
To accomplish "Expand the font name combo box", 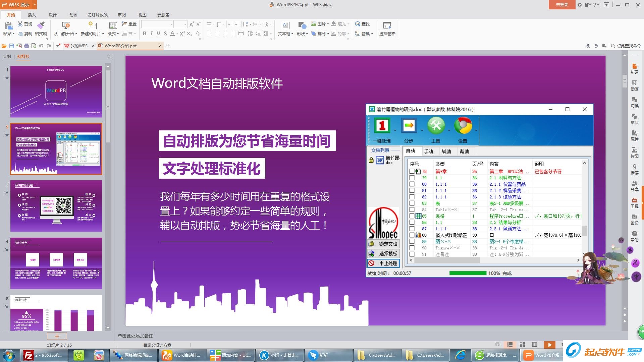I will pyautogui.click(x=171, y=24).
